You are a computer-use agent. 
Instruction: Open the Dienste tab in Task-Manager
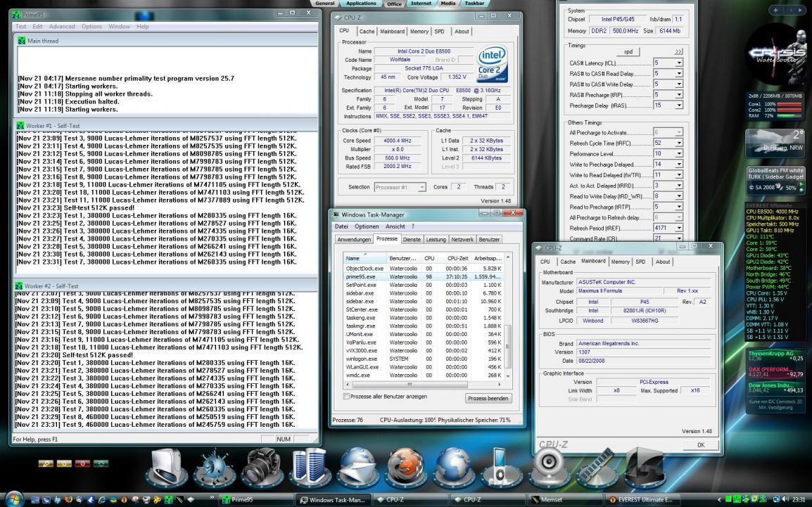click(412, 240)
